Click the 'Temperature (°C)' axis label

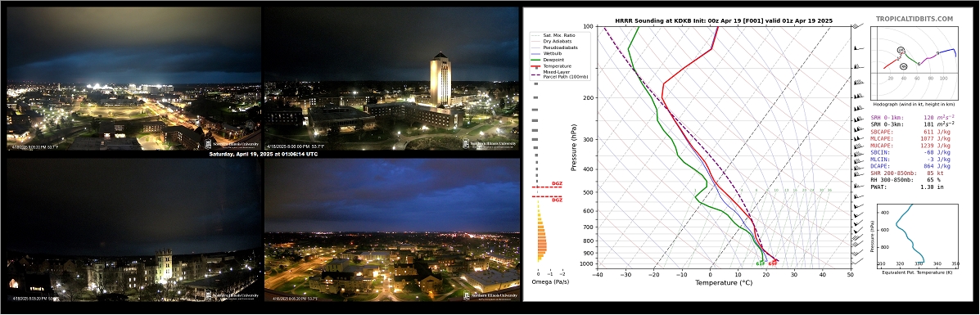(723, 282)
